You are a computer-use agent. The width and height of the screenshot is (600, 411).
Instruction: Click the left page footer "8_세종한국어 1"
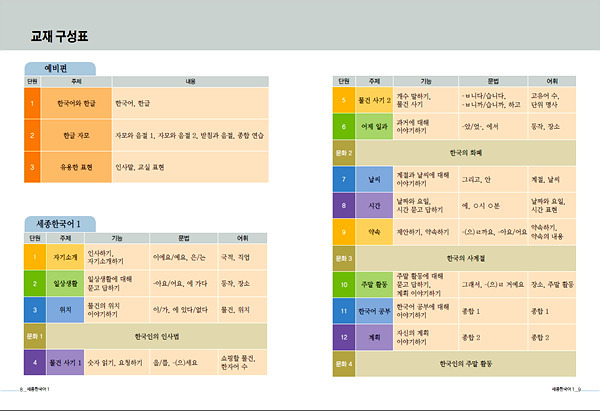pyautogui.click(x=34, y=389)
